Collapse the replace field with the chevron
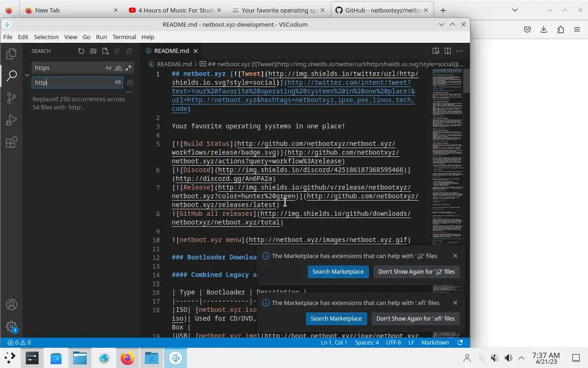 (x=27, y=75)
